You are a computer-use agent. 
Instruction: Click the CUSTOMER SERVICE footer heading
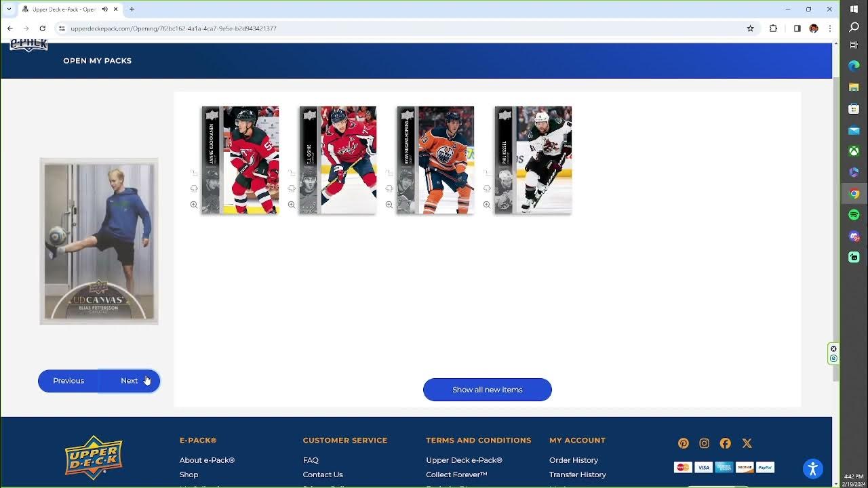click(345, 441)
